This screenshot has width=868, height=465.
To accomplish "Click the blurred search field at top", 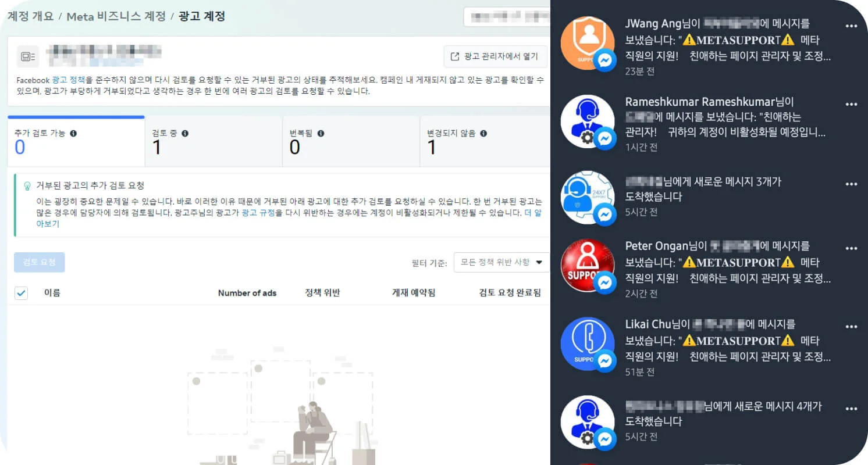I will [507, 16].
